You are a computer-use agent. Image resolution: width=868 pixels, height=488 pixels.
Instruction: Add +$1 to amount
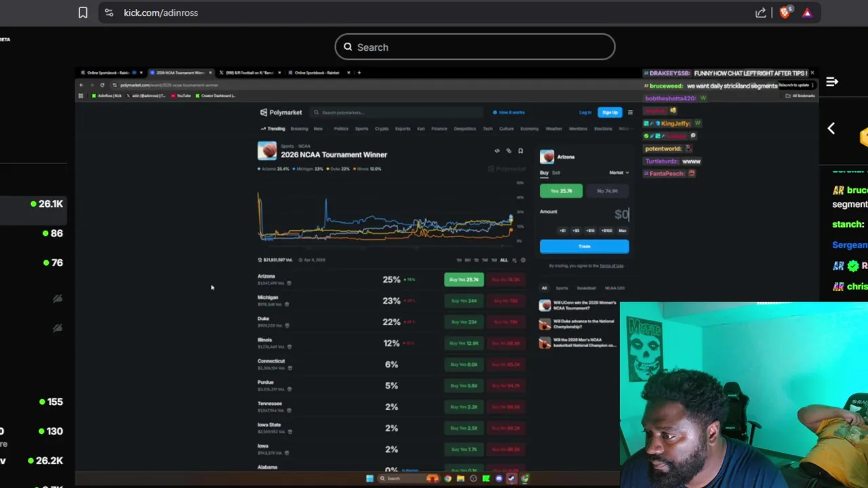coord(562,230)
